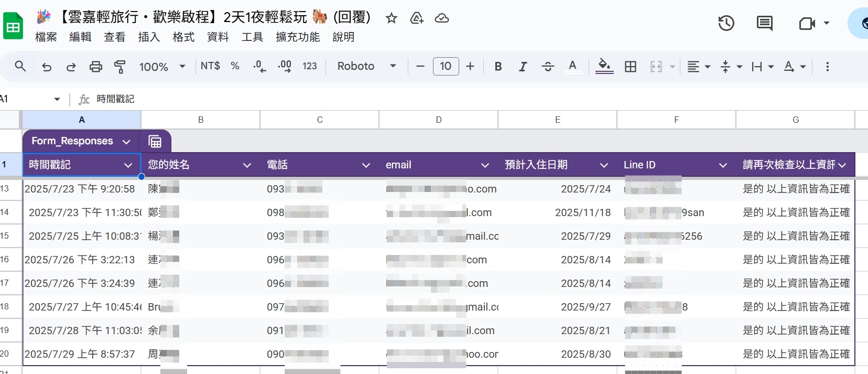
Task: Open the toolbar more options menu
Action: [828, 67]
